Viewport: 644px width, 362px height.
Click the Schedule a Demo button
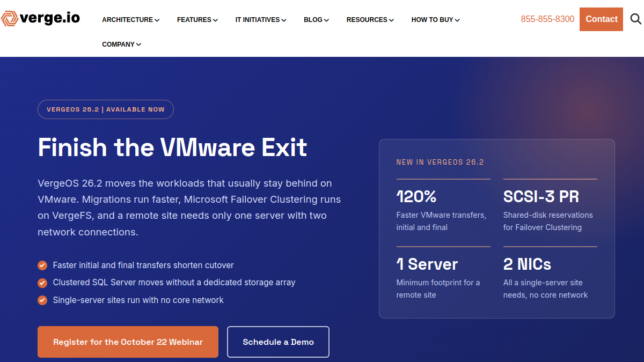pyautogui.click(x=278, y=342)
